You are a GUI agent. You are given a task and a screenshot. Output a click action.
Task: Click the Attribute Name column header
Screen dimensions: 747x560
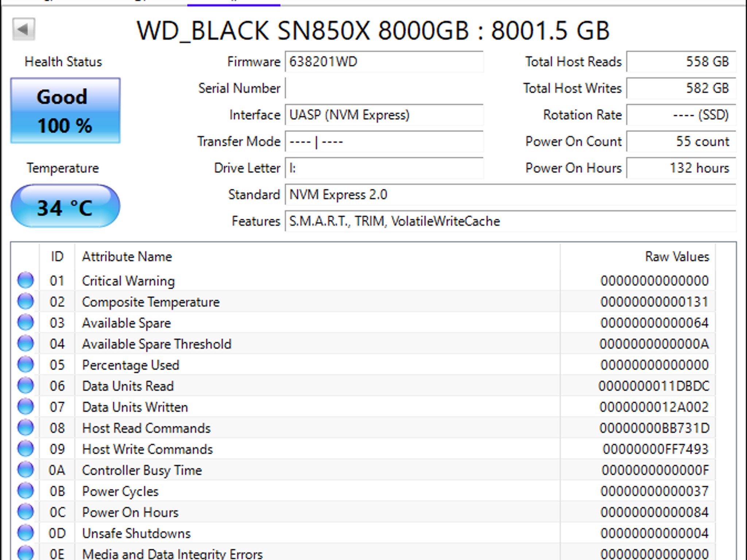(317, 257)
